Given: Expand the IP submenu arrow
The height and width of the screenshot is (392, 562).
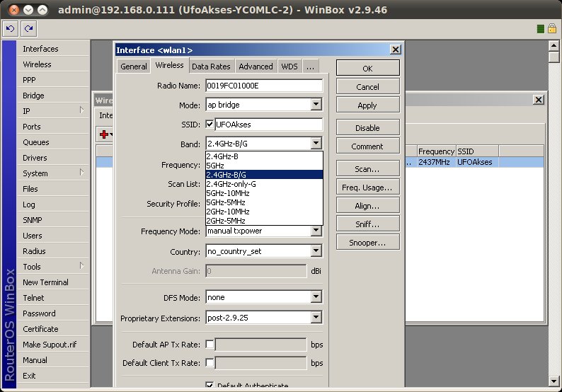Looking at the screenshot, I should 82,110.
